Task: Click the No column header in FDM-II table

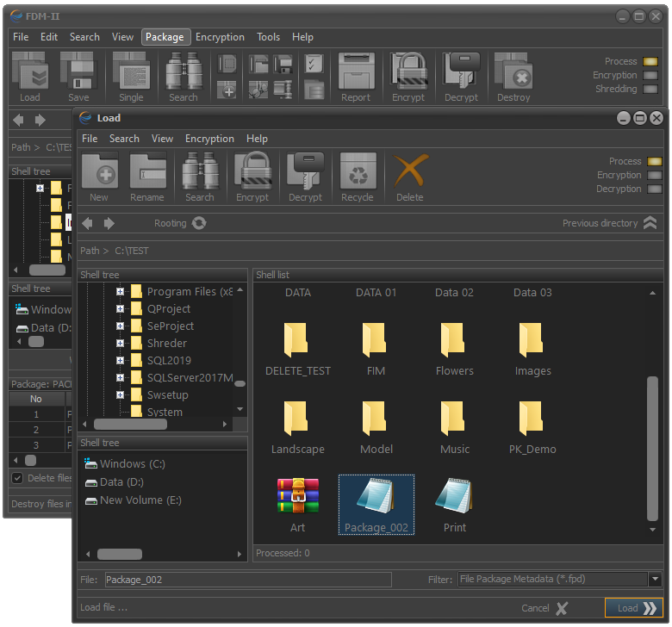Action: (x=36, y=399)
